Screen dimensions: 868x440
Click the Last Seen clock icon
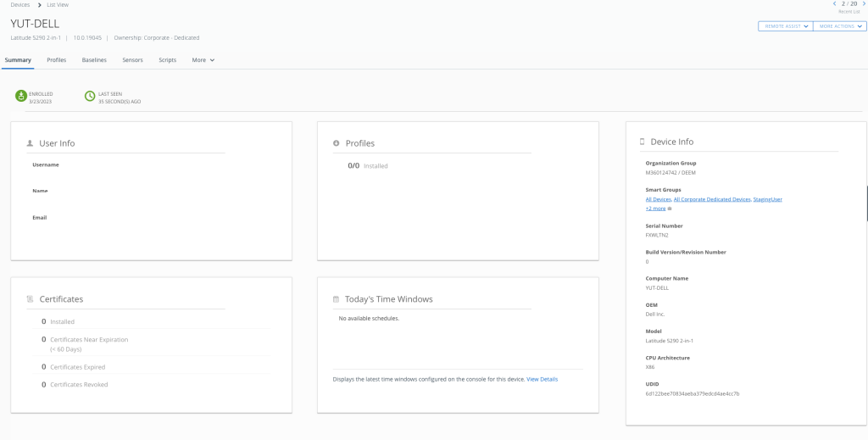[90, 96]
